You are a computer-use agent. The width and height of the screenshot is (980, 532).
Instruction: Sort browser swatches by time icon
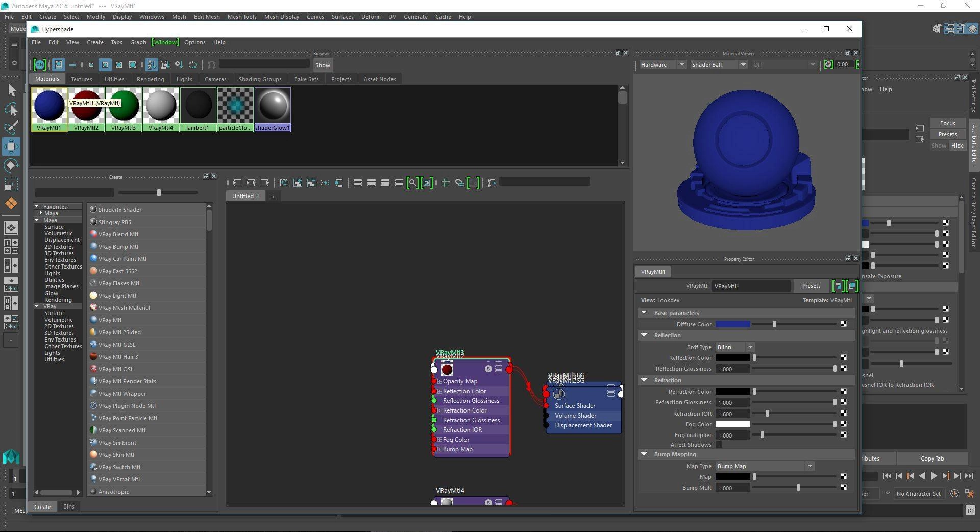tap(179, 65)
